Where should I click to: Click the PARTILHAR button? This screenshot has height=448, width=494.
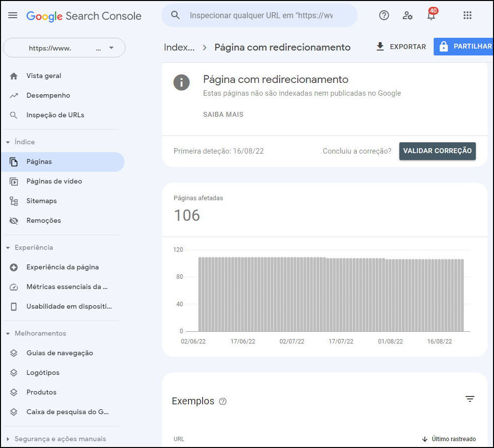(464, 46)
